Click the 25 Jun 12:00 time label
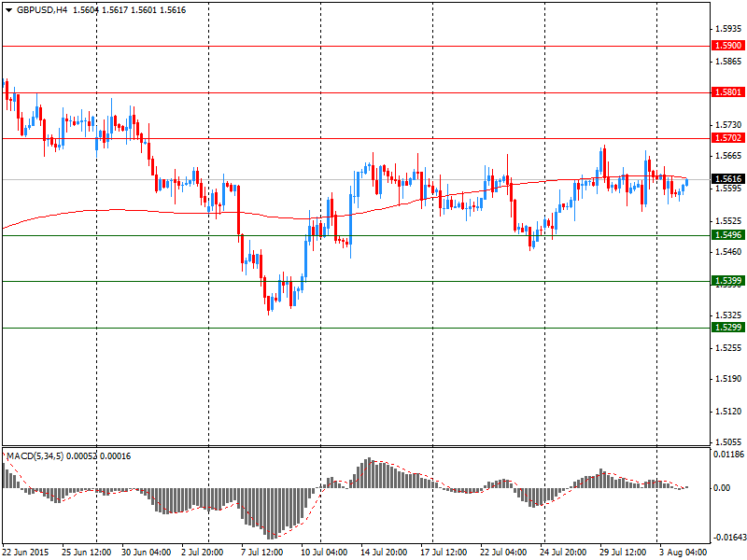The image size is (747, 560). pyautogui.click(x=86, y=553)
